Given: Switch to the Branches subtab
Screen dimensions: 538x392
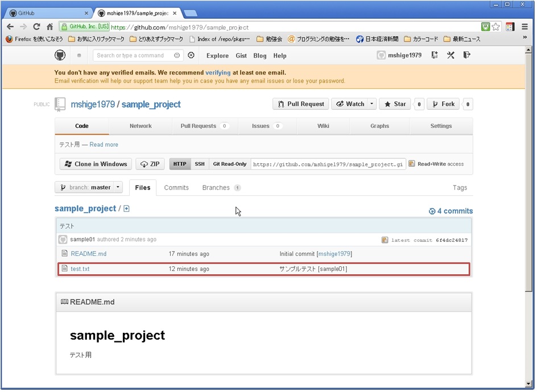Looking at the screenshot, I should pyautogui.click(x=221, y=188).
